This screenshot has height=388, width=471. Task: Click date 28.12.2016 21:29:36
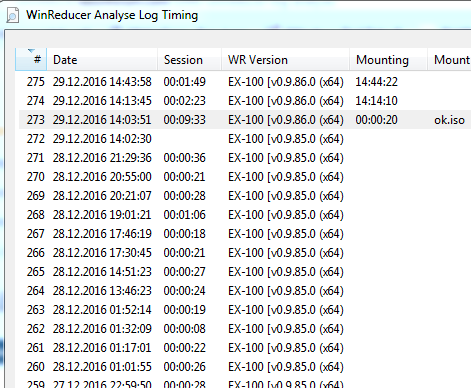pos(102,158)
